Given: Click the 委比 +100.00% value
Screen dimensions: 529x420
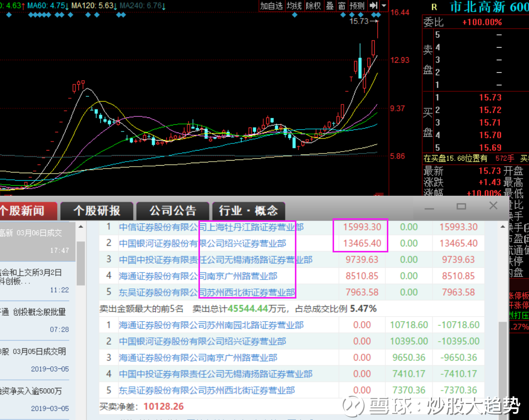Looking at the screenshot, I should click(482, 23).
